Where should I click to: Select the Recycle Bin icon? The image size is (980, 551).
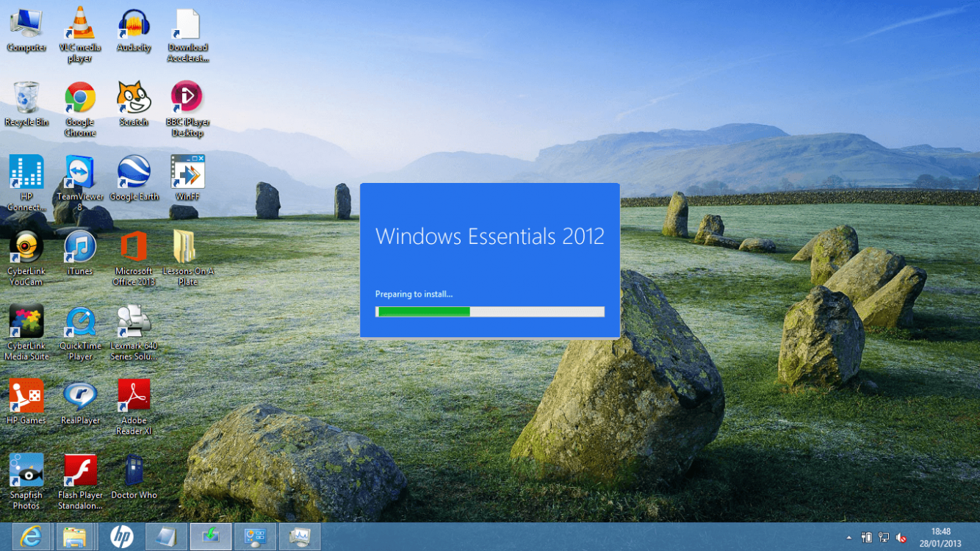coord(26,104)
